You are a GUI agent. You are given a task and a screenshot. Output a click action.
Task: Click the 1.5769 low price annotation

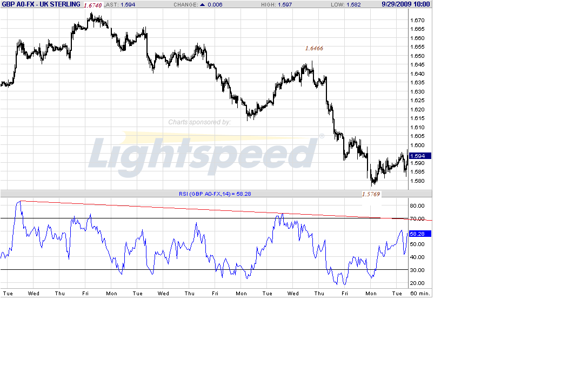click(x=371, y=194)
